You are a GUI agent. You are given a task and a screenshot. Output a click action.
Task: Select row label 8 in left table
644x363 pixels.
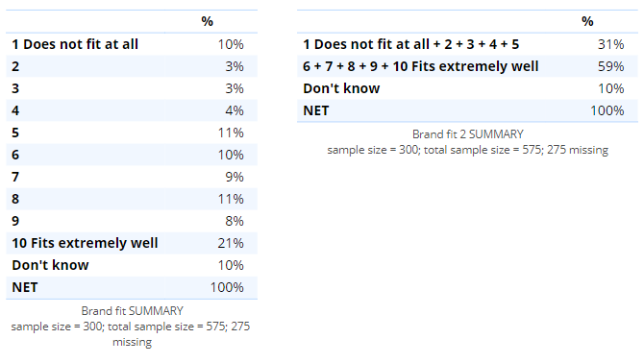coord(15,200)
